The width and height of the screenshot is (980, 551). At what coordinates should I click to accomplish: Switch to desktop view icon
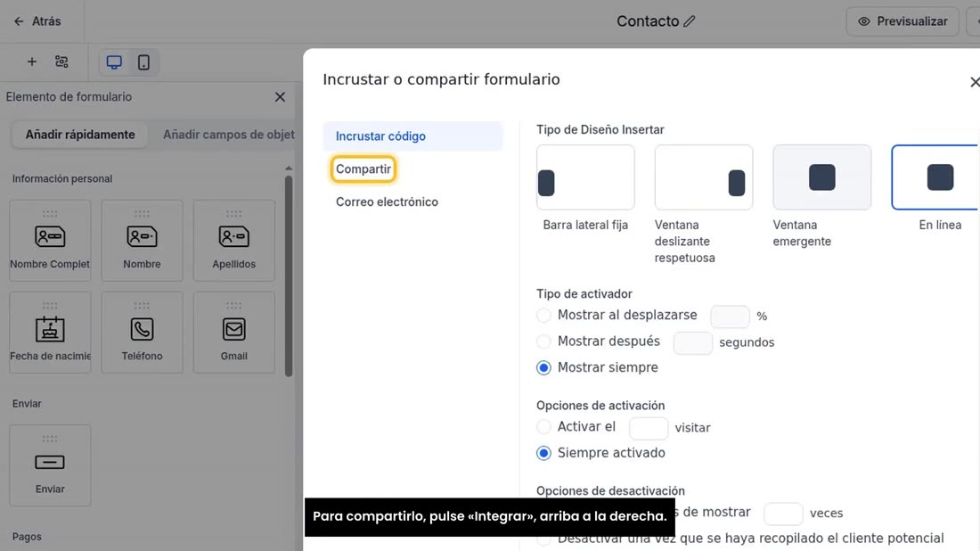[x=114, y=62]
